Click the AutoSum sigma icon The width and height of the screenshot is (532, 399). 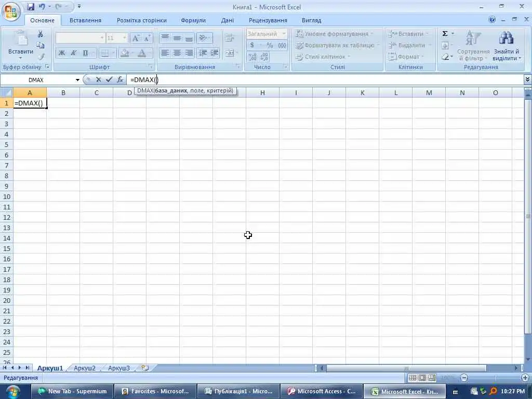(445, 34)
